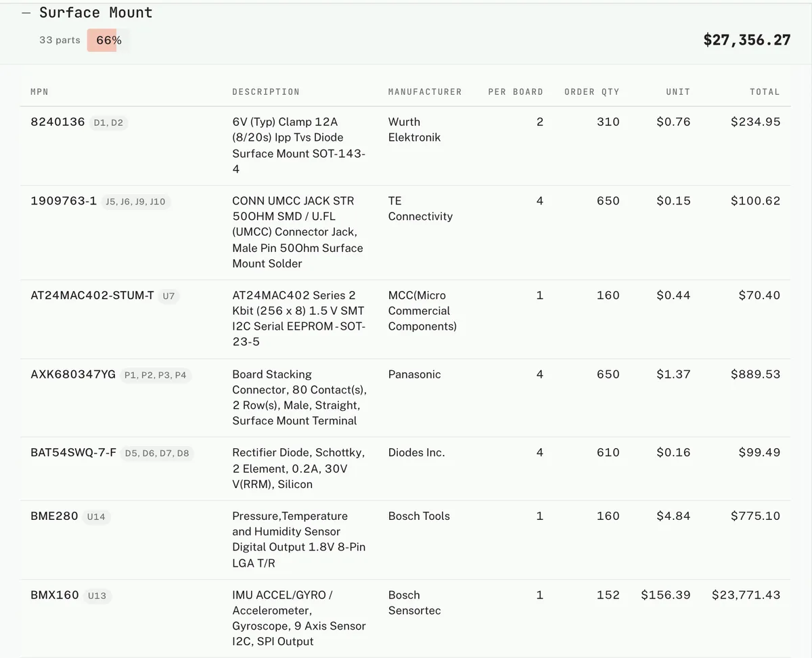Click the 33 parts label
The height and width of the screenshot is (658, 812).
[x=60, y=40]
